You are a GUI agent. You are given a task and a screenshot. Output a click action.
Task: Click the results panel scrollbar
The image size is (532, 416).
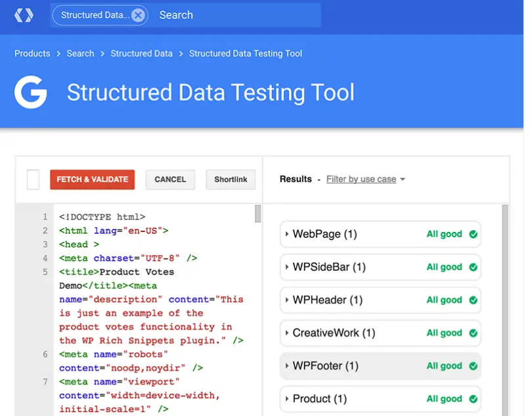(x=505, y=310)
